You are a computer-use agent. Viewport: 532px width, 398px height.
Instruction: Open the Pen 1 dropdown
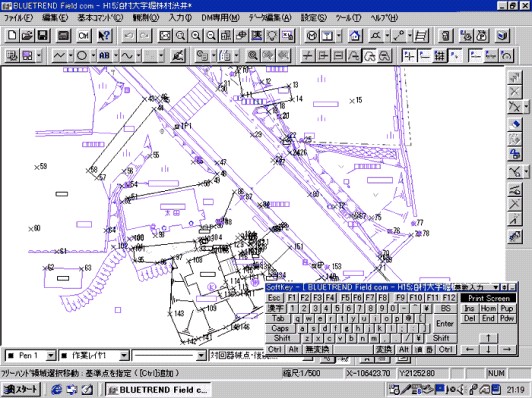[x=51, y=356]
